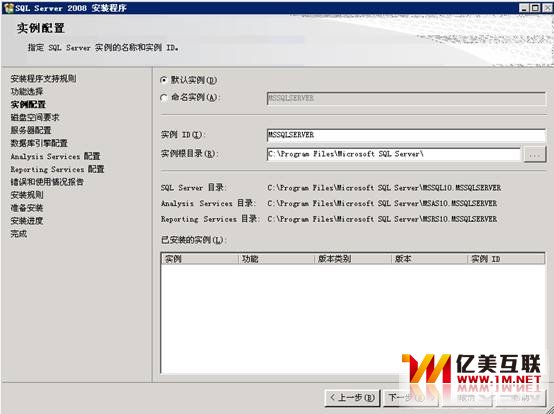This screenshot has width=554, height=414.
Task: Select 安装程序支持规则 step in sidebar
Action: pyautogui.click(x=43, y=78)
